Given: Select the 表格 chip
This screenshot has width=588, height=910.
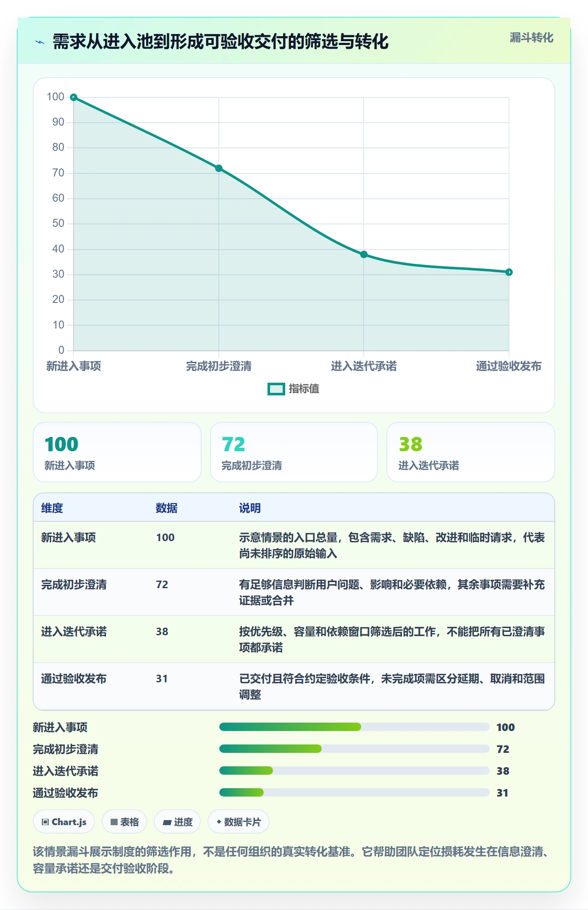Looking at the screenshot, I should coord(124,822).
